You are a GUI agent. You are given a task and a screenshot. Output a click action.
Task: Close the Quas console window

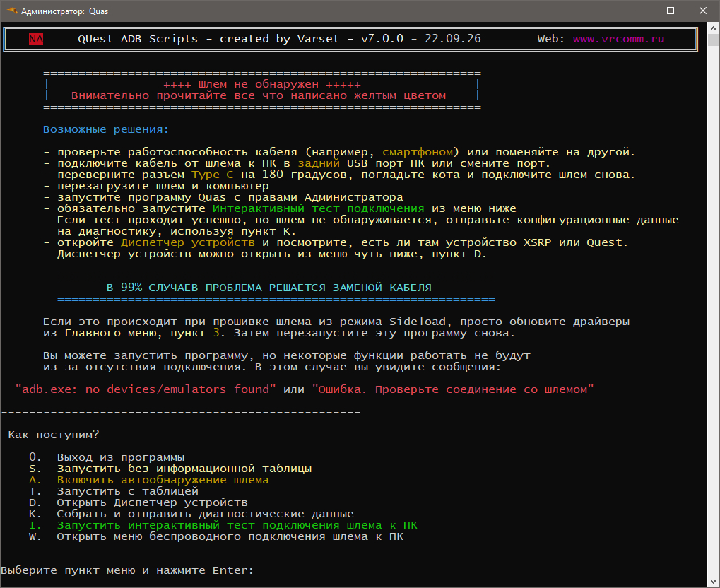(x=703, y=11)
